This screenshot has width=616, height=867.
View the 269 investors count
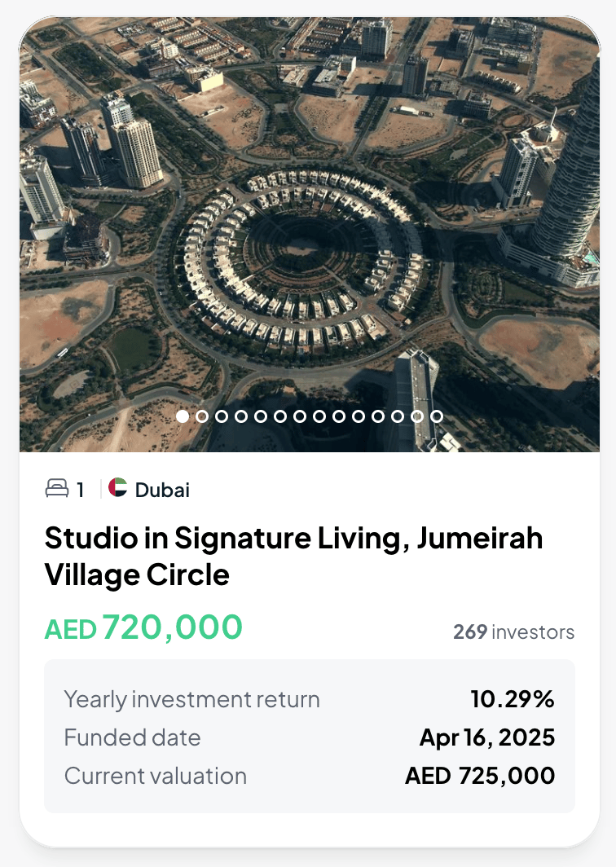[513, 632]
